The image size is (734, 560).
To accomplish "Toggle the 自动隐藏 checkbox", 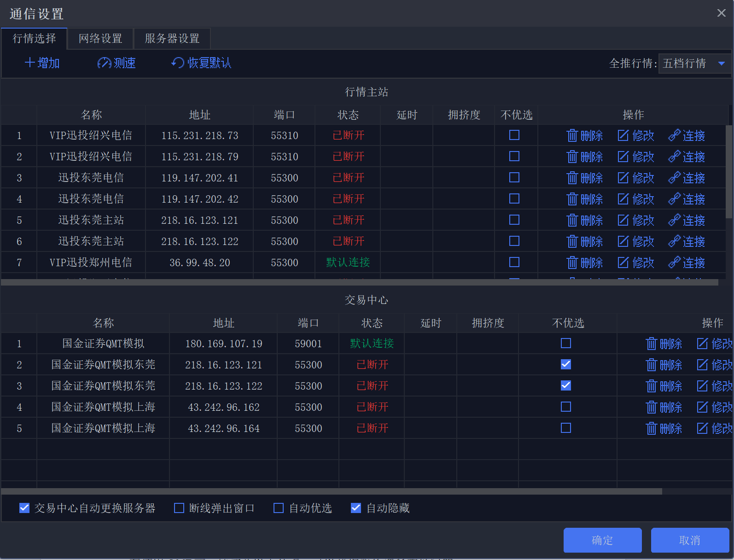I will click(356, 508).
